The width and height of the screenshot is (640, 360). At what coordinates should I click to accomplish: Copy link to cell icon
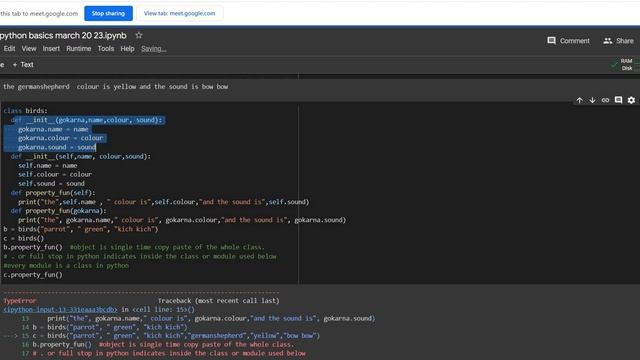[x=605, y=100]
